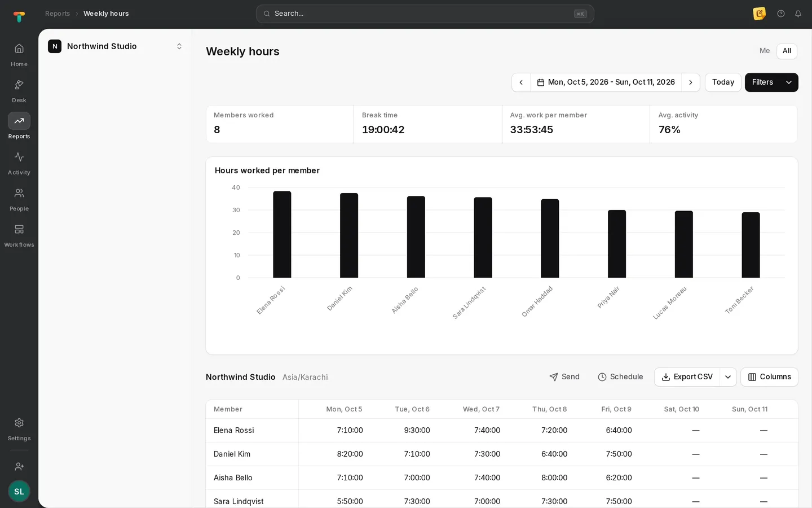The height and width of the screenshot is (508, 812).
Task: Open the Columns chooser
Action: (x=769, y=377)
